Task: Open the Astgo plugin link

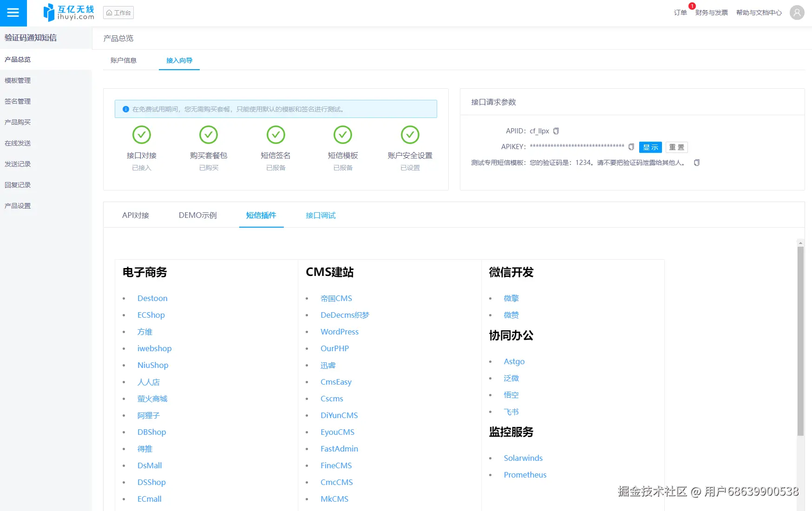Action: point(514,361)
